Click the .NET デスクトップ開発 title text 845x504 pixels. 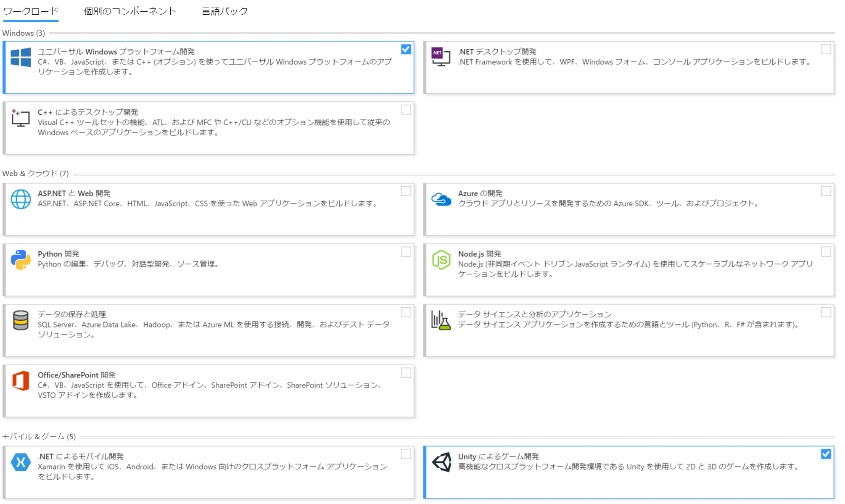[x=497, y=52]
